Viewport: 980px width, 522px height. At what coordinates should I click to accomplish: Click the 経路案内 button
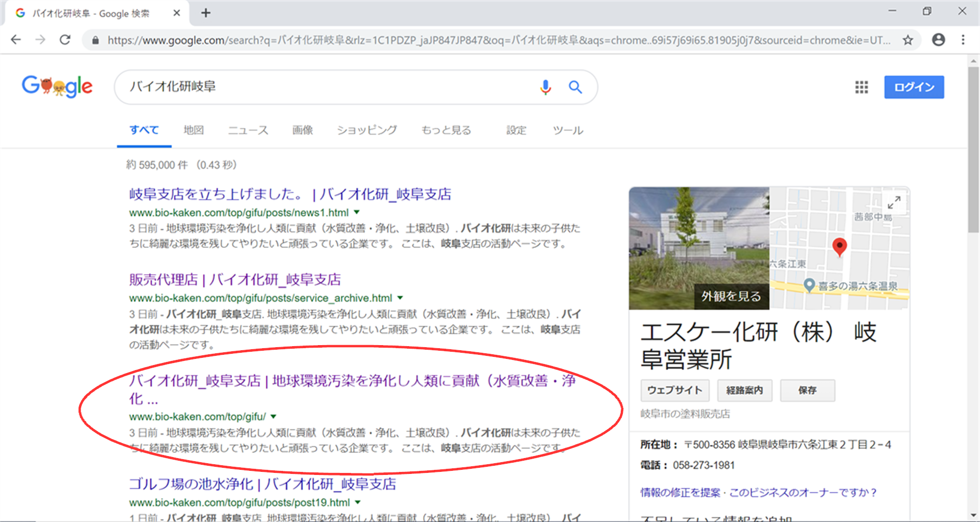pos(744,391)
